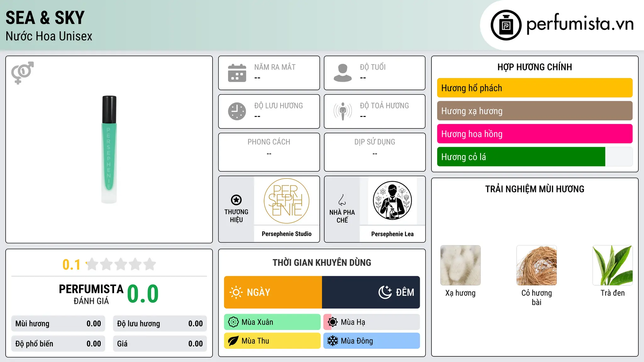Viewport: 644px width, 362px height.
Task: Open the perfumista.vn site name
Action: point(580,24)
